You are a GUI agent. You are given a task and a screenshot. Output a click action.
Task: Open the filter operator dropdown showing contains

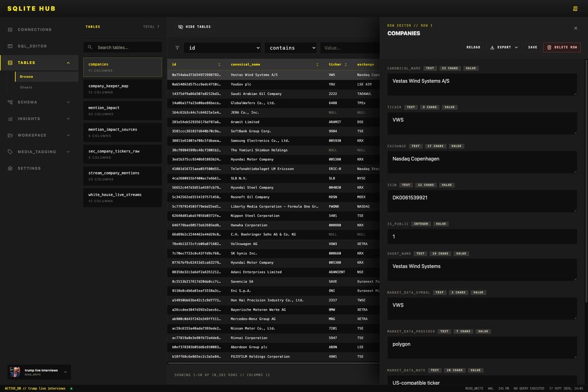tap(292, 48)
